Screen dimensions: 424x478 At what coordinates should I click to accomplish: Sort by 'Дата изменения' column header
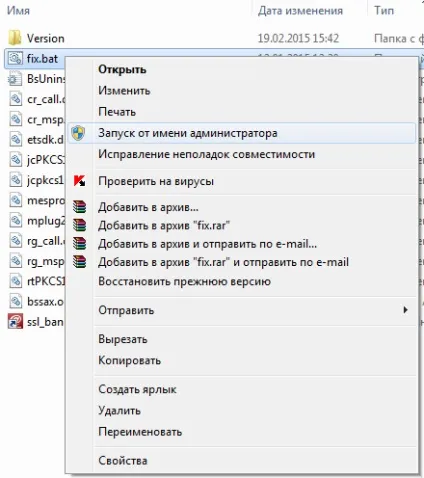[300, 11]
